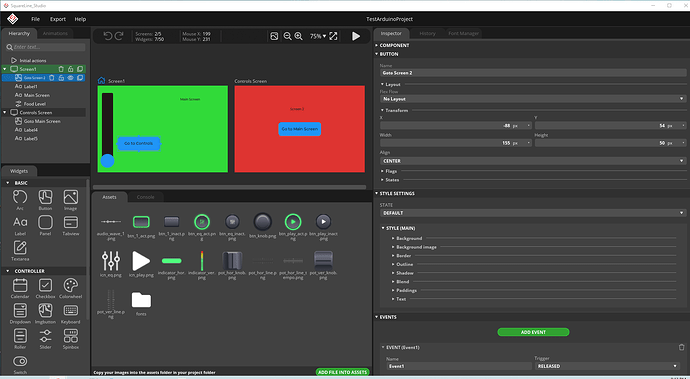Click the undo arrow in the toolbar
The height and width of the screenshot is (379, 690).
click(107, 36)
